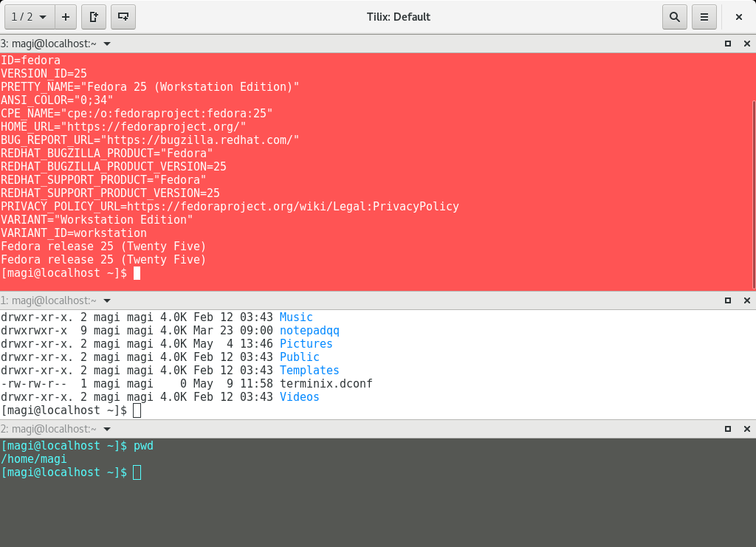Open terminal 2 title dropdown menu
This screenshot has width=756, height=547.
(x=107, y=429)
